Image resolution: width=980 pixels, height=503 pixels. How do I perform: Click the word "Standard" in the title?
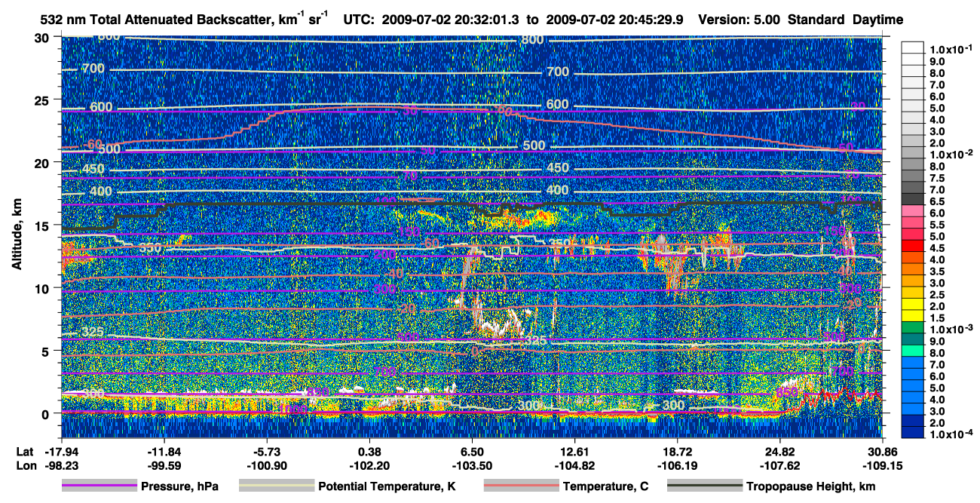click(x=817, y=19)
